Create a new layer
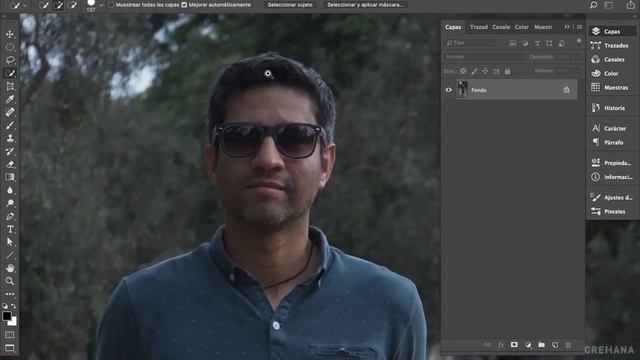640x360 pixels. (x=555, y=345)
